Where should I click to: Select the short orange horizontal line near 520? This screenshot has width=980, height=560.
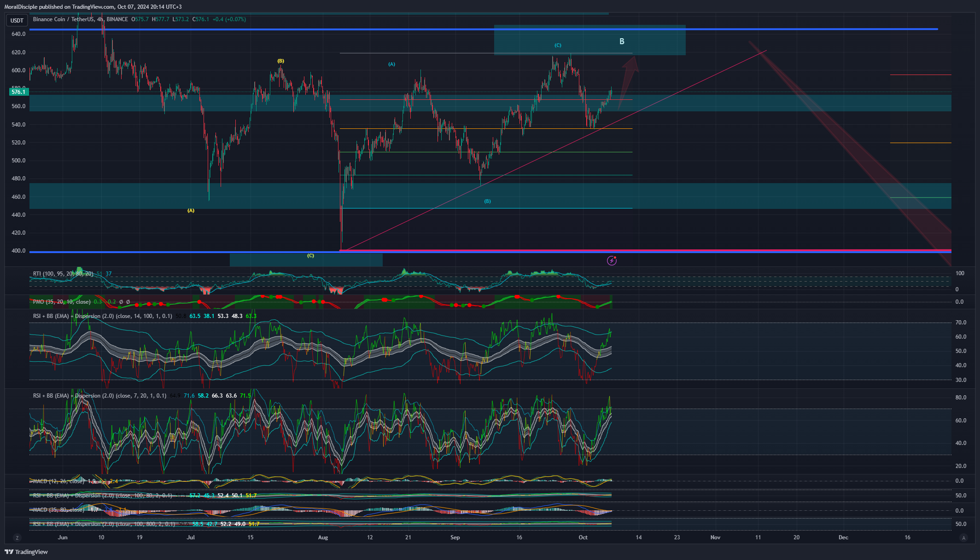pyautogui.click(x=921, y=143)
